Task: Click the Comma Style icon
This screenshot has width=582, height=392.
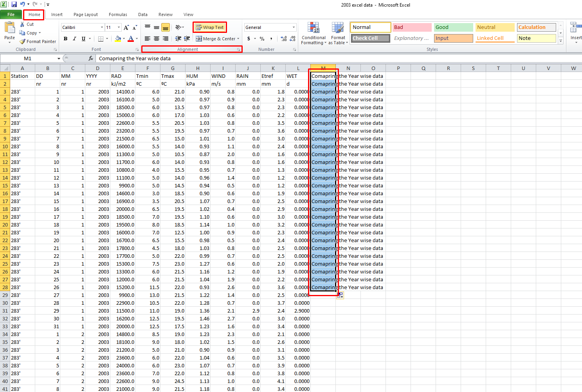Action: [x=271, y=39]
